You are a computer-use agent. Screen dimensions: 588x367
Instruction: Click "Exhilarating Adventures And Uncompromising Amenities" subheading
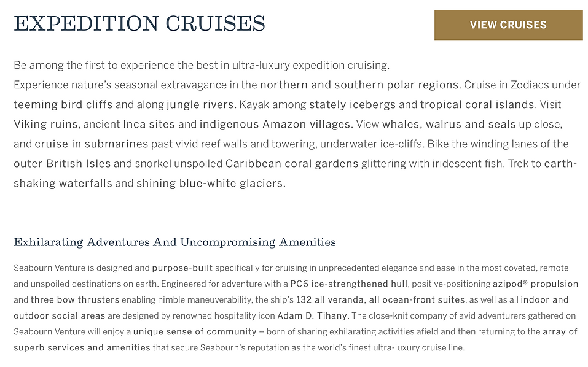[174, 242]
